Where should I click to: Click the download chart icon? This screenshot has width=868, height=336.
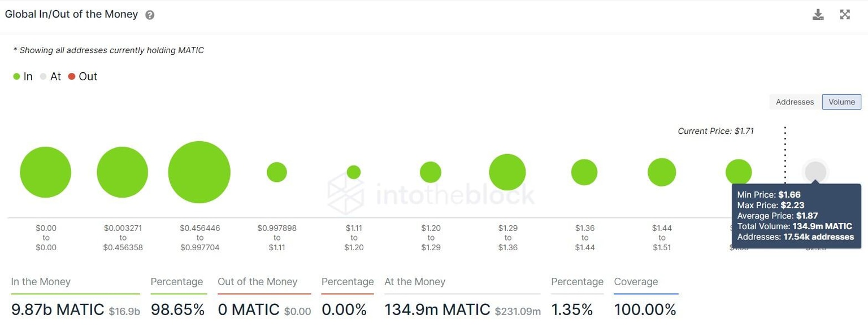pos(818,14)
